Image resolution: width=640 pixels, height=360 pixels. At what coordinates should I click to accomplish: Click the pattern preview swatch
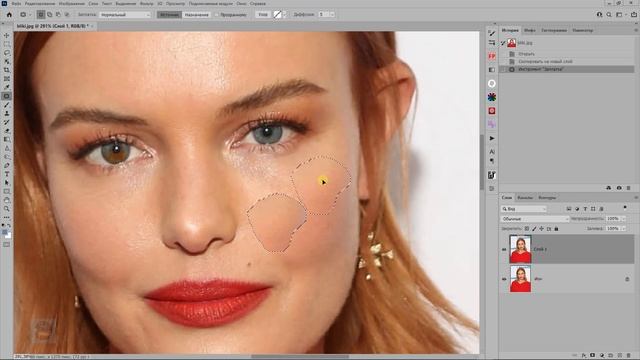click(278, 15)
